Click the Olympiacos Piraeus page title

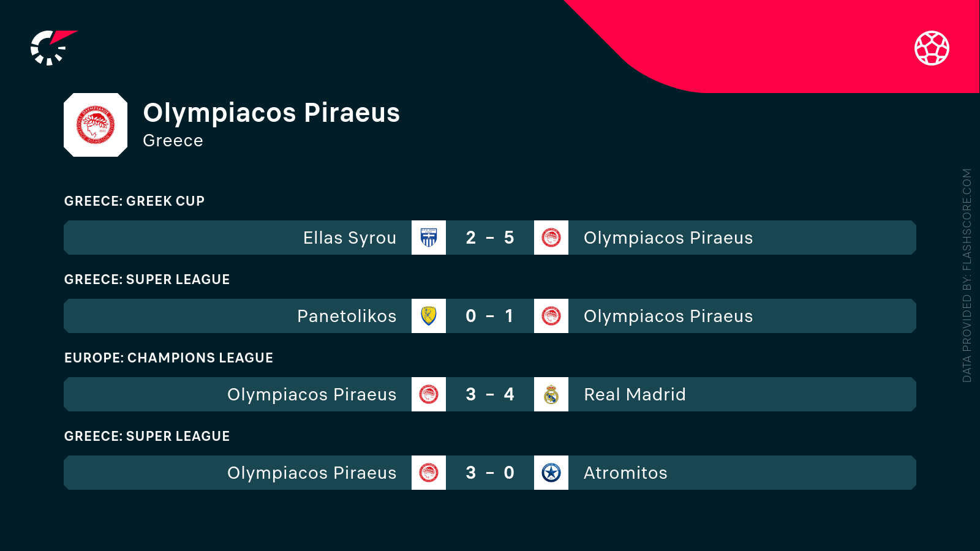271,113
